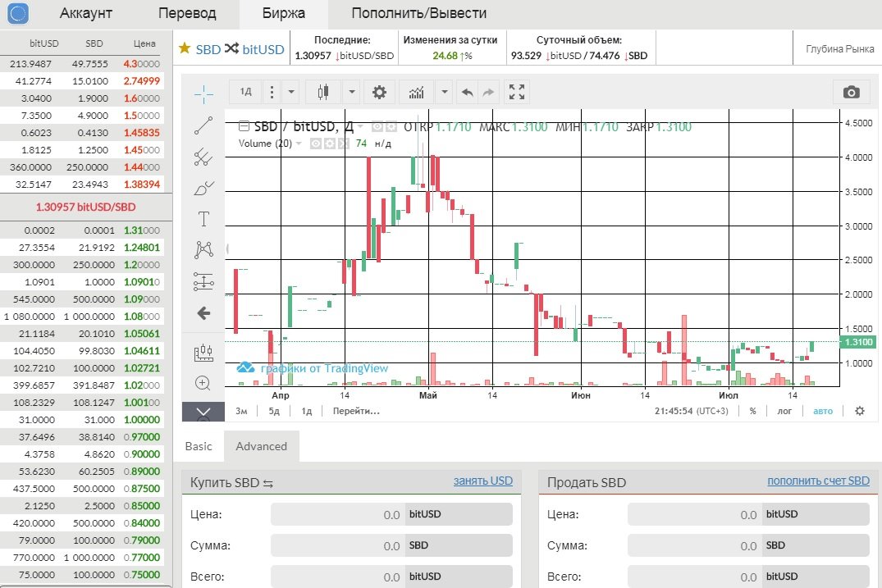Click bitUSD asset link in market header

click(x=263, y=49)
